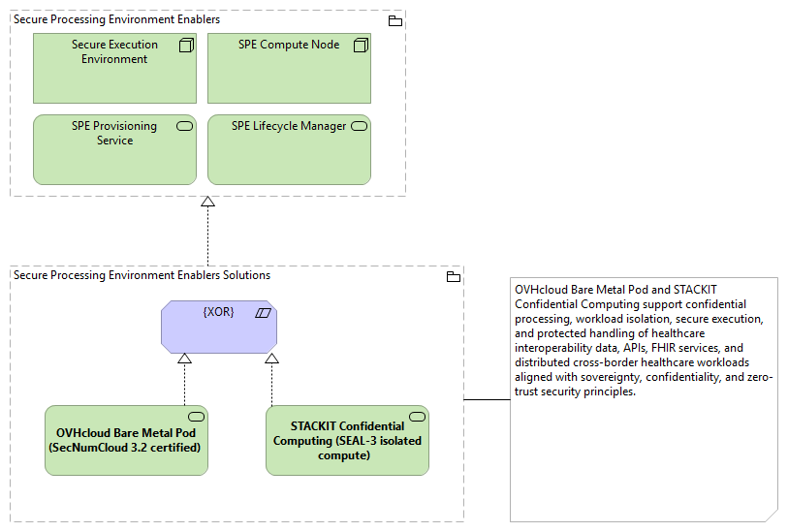
Task: Select the {XOR} junction element
Action: click(x=219, y=327)
